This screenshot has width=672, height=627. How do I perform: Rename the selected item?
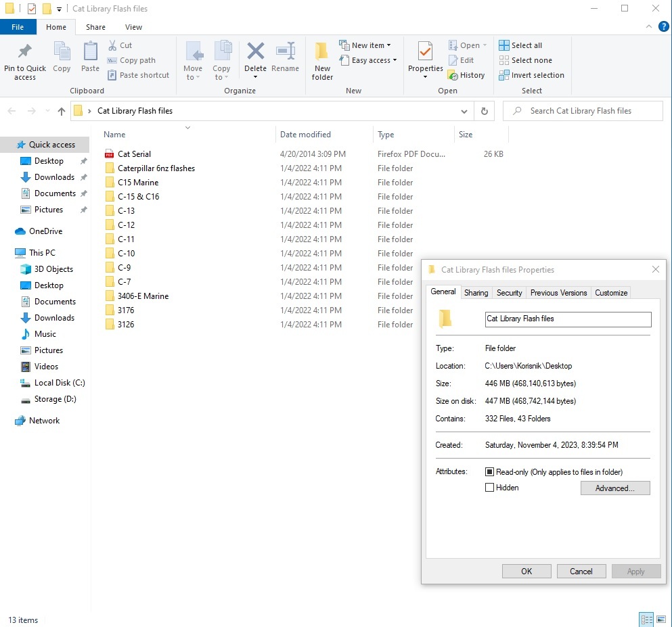pos(285,57)
